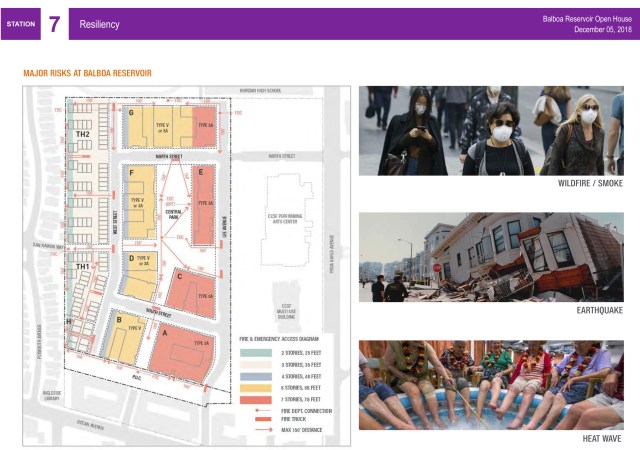Click the fire dept. connection legend symbol
The width and height of the screenshot is (640, 450).
click(x=262, y=411)
